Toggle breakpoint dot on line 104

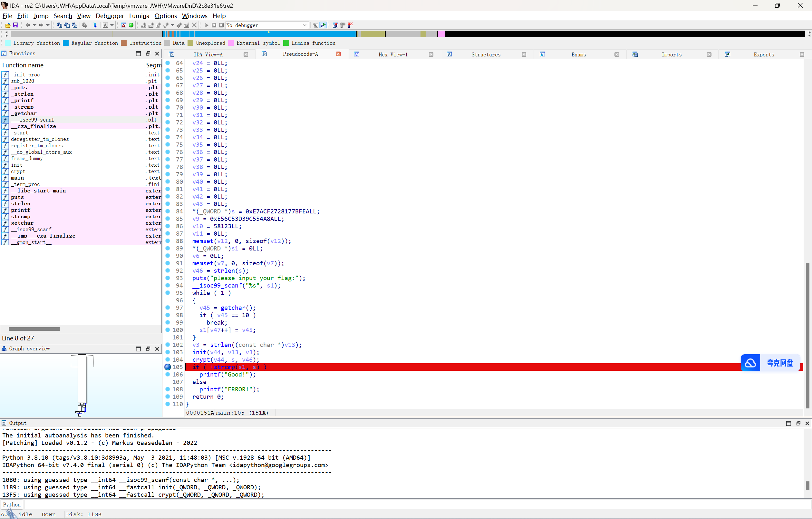click(x=168, y=360)
